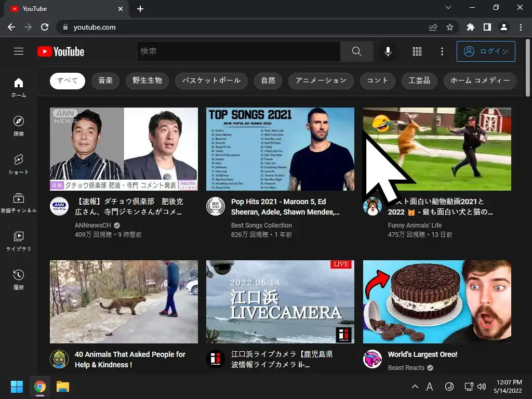Viewport: 532px width, 399px height.
Task: Click the browser forward arrow
Action: pos(28,27)
